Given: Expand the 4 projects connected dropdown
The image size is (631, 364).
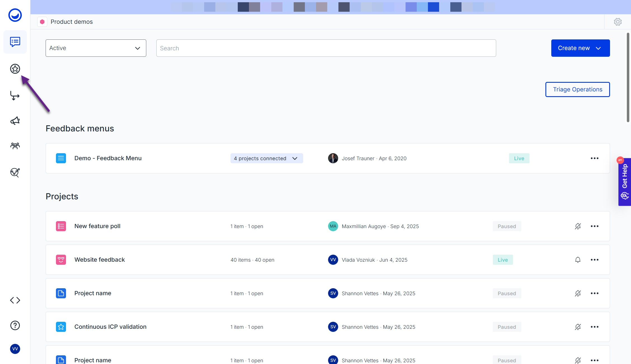Looking at the screenshot, I should pos(267,158).
